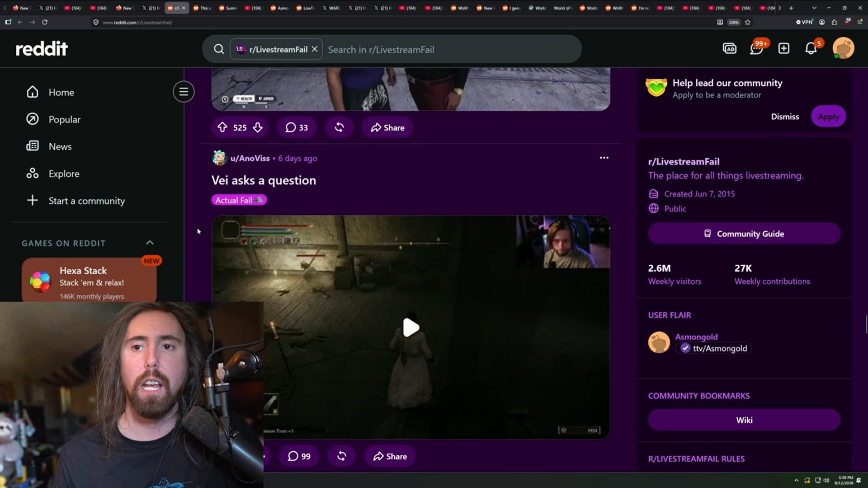Screen dimensions: 868x488
Task: Collapse the navigation sidebar hamburger button
Action: click(x=184, y=92)
